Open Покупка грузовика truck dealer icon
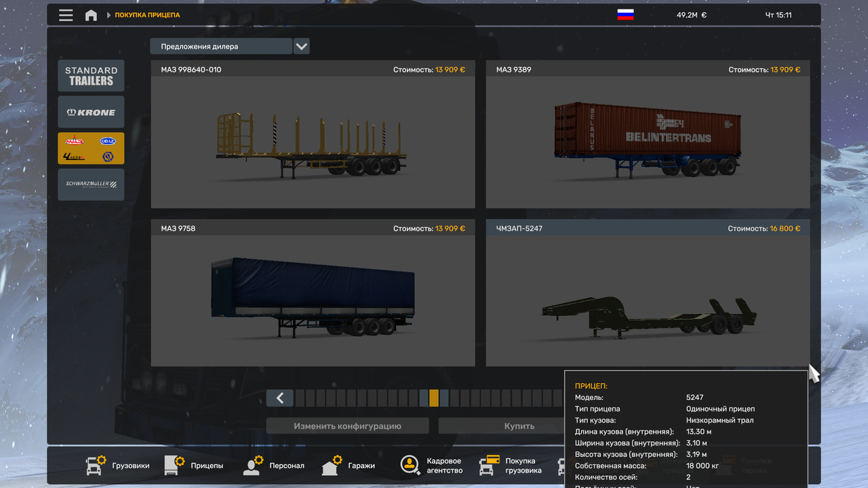The width and height of the screenshot is (868, 488). pyautogui.click(x=490, y=465)
